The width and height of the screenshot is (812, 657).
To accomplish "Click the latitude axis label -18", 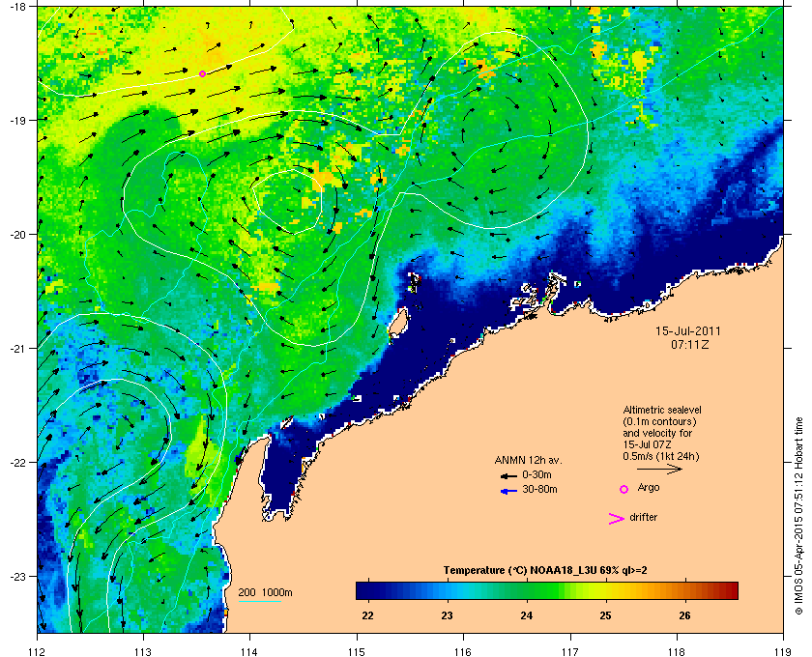I will (18, 6).
